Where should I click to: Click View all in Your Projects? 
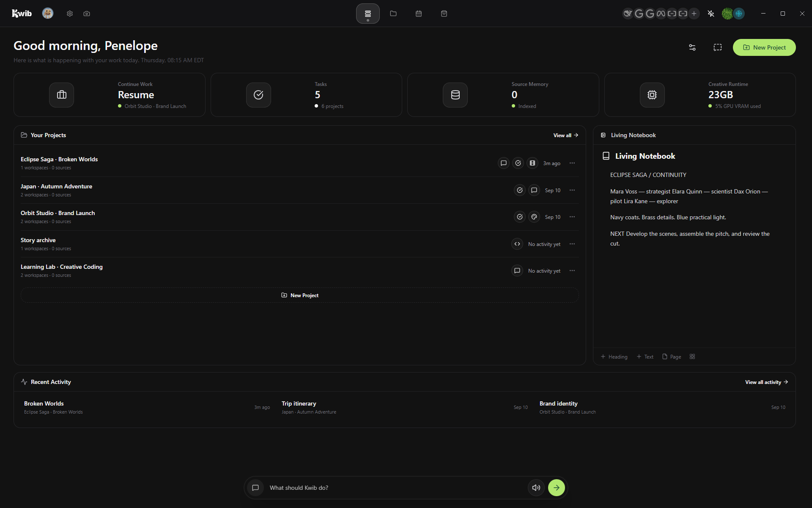(x=565, y=135)
